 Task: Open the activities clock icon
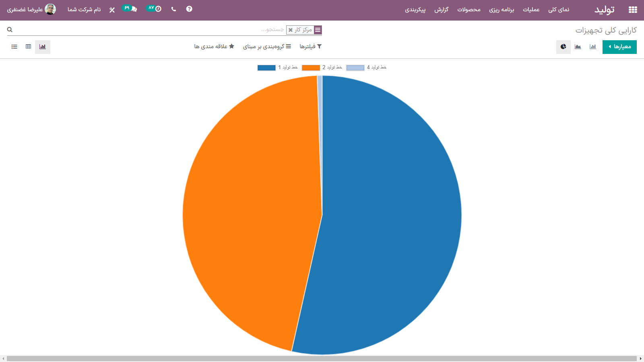coord(158,9)
